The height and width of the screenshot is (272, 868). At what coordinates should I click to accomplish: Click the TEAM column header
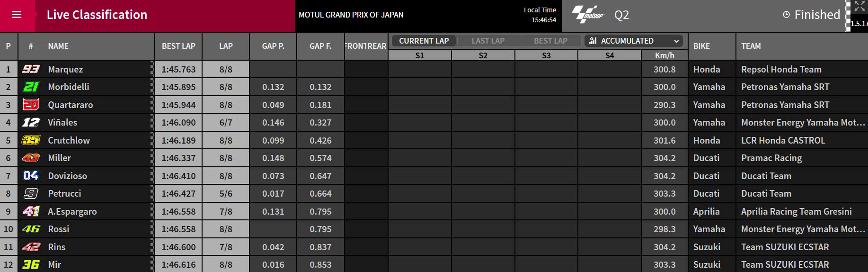coord(802,46)
